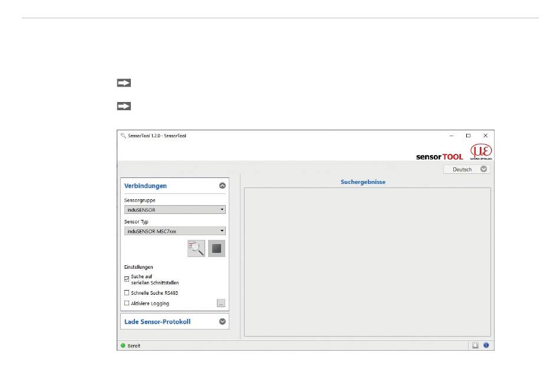Click the 'Sensorgruppe' label

(x=140, y=200)
